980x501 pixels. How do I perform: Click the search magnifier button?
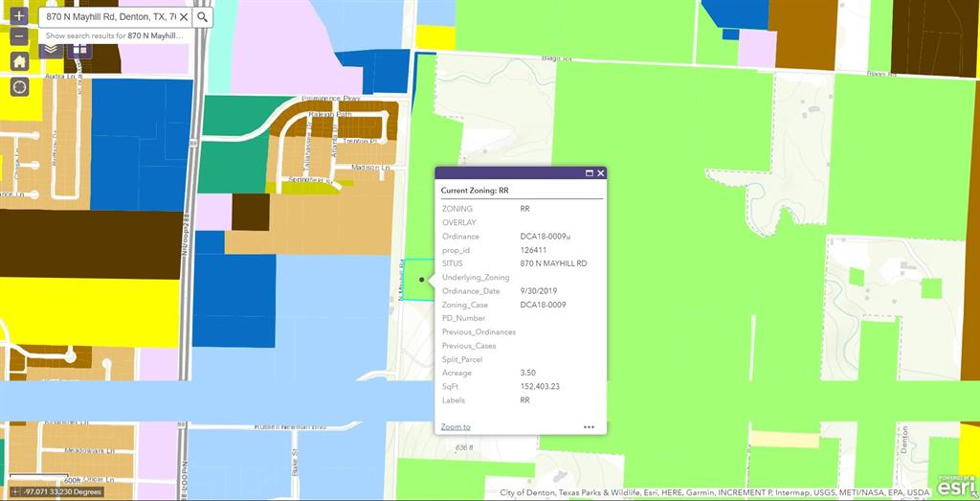click(202, 17)
